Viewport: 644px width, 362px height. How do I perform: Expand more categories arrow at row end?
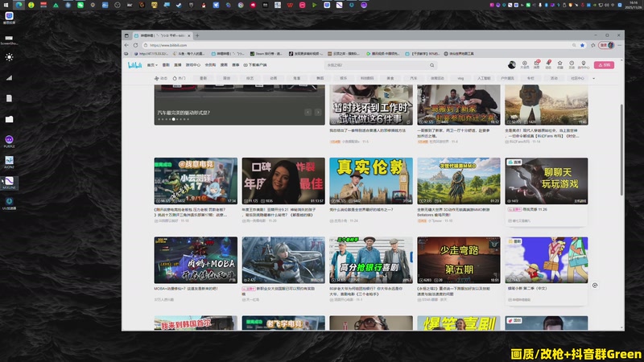tap(593, 78)
